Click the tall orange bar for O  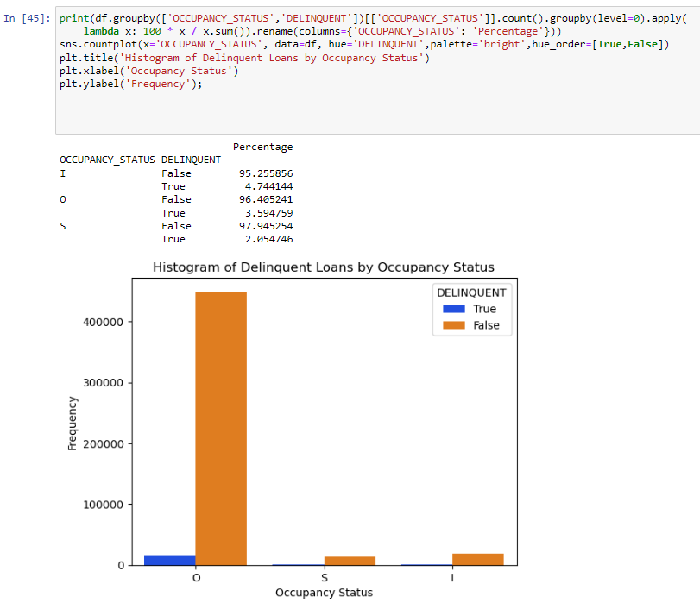coord(221,429)
